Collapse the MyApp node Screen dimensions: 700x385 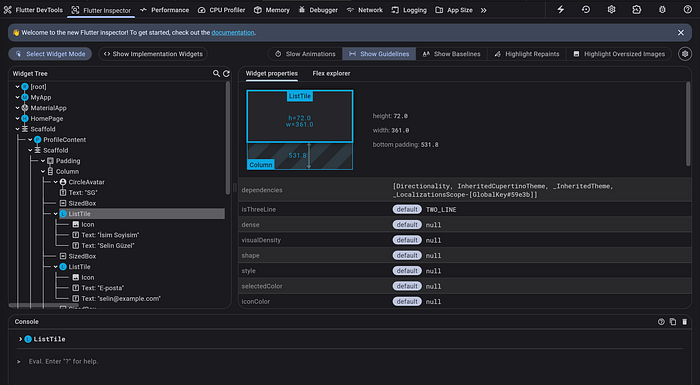coord(17,97)
